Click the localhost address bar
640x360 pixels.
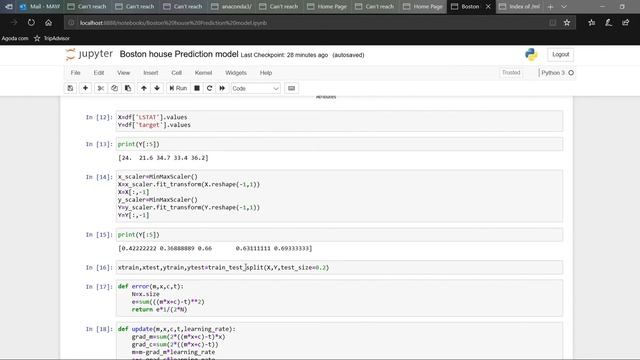[306, 23]
